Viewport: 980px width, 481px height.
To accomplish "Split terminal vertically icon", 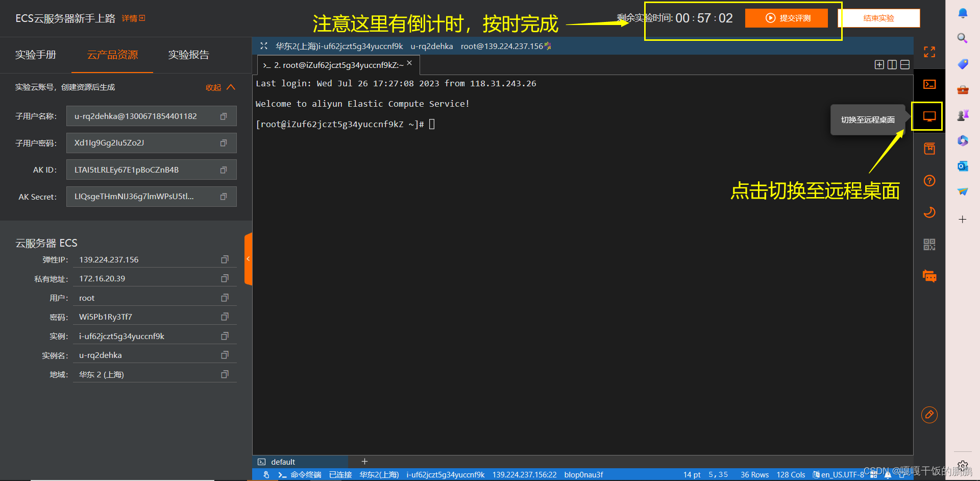I will point(892,65).
